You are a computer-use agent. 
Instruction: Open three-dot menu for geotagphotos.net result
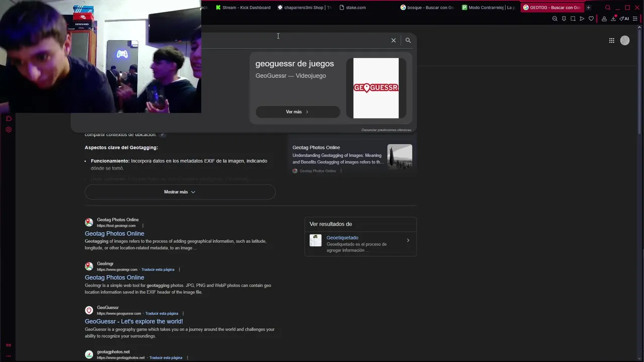(x=187, y=358)
